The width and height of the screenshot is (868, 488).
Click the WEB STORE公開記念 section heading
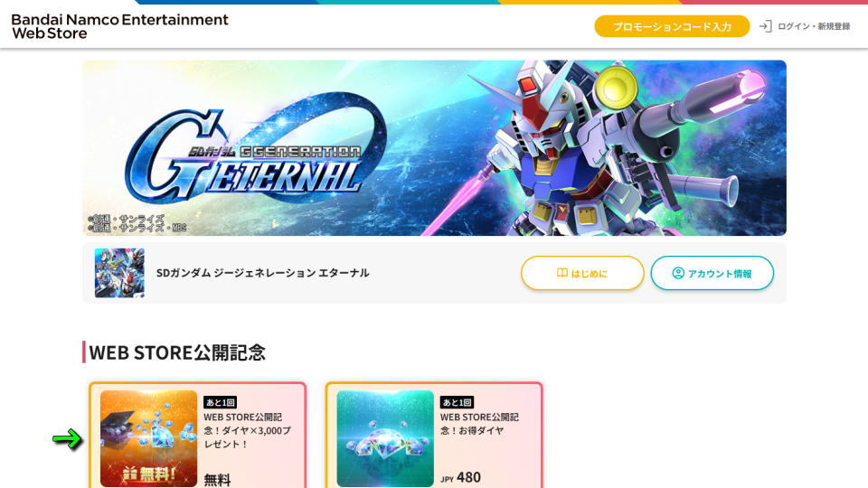(177, 352)
